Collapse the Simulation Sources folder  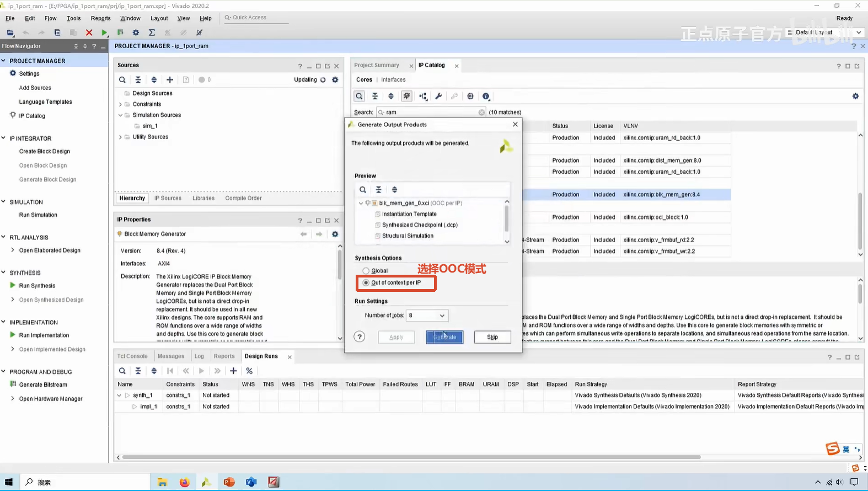coord(121,115)
